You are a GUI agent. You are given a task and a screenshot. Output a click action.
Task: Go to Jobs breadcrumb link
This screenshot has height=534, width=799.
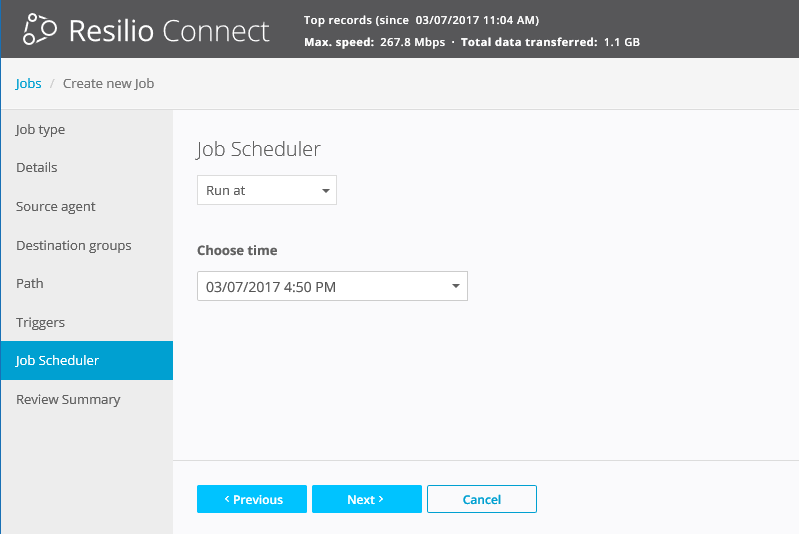[x=28, y=83]
